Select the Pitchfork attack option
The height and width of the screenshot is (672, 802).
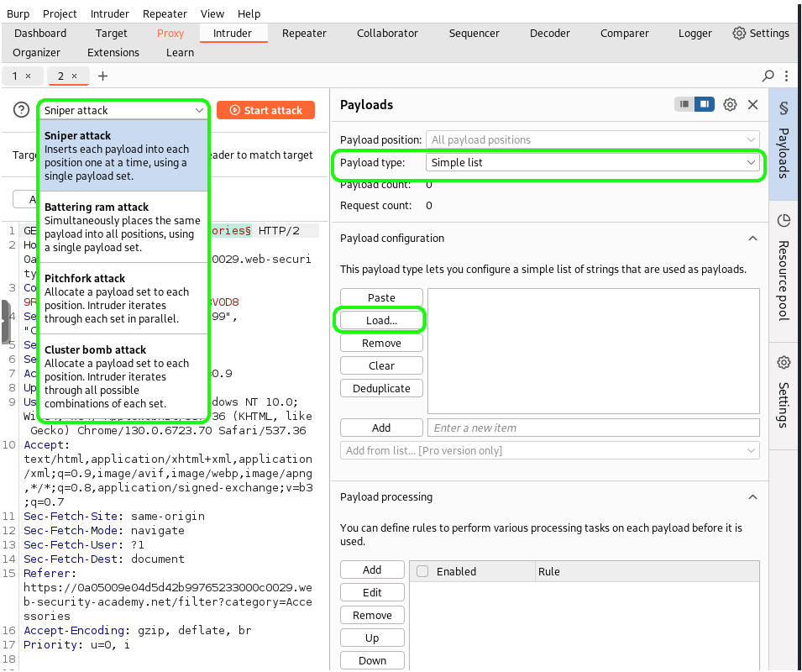point(123,299)
